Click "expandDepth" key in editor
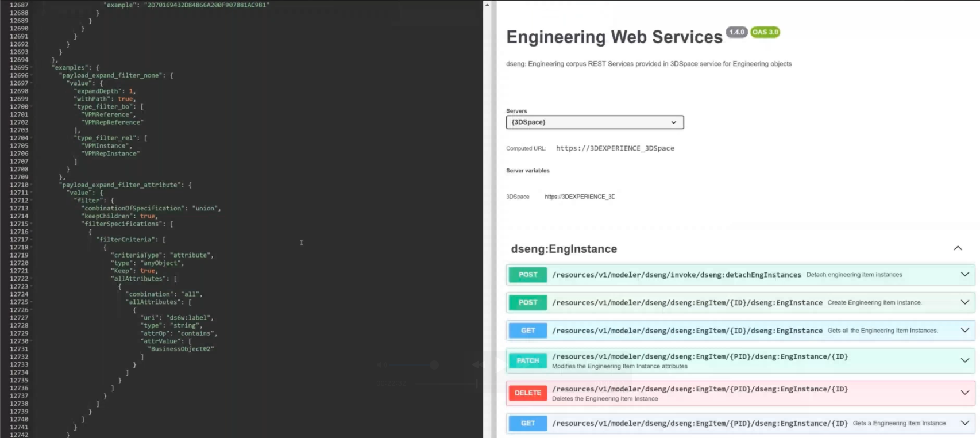 click(98, 91)
